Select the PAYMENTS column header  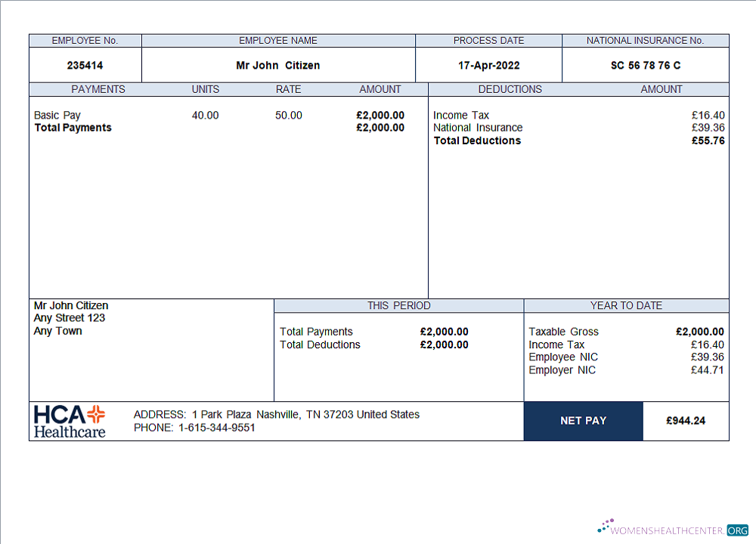[x=98, y=89]
